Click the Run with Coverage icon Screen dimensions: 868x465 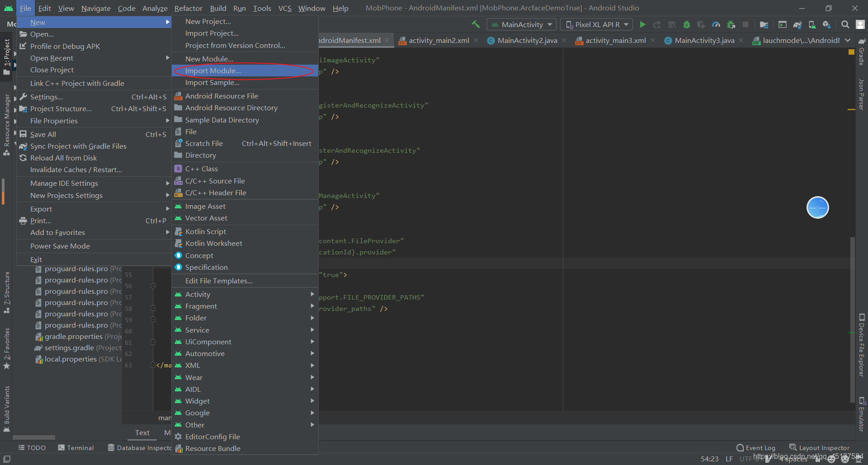coord(701,24)
